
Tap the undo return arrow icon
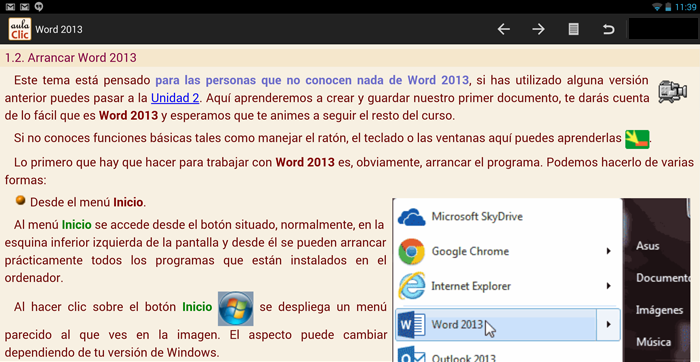click(608, 29)
